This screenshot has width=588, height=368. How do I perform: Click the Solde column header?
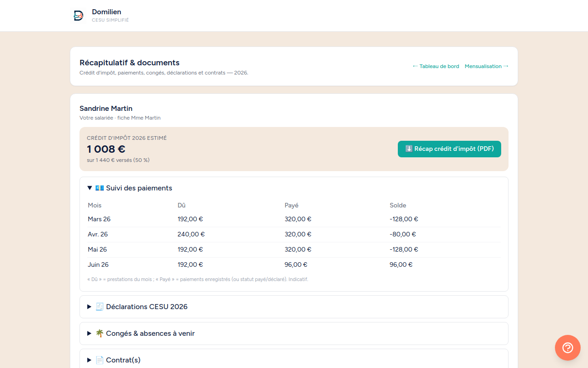tap(398, 205)
